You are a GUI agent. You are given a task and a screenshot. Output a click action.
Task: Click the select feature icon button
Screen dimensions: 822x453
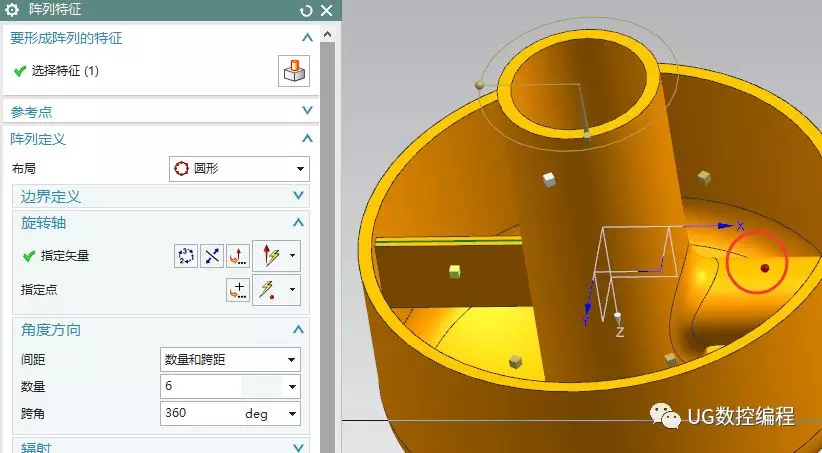(x=294, y=71)
